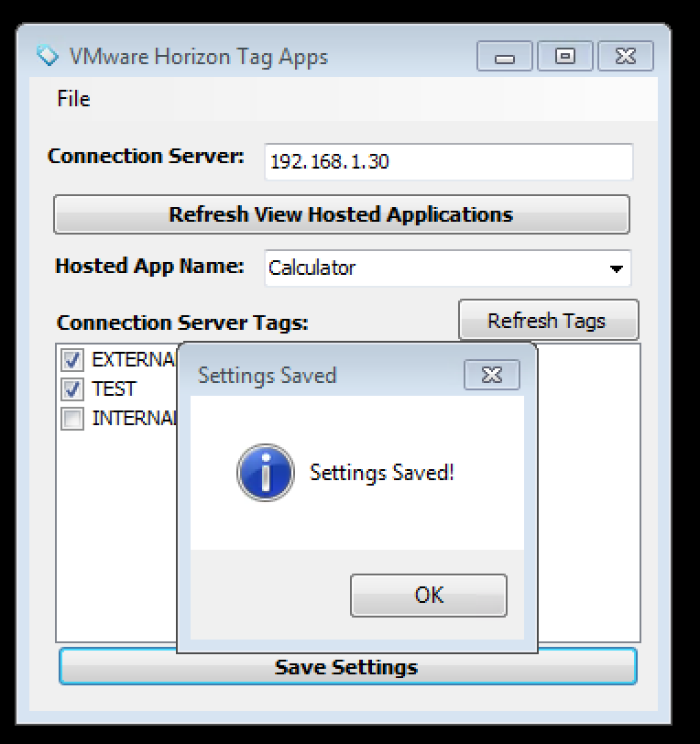Click the blue information icon in dialog
The width and height of the screenshot is (700, 744).
[265, 474]
